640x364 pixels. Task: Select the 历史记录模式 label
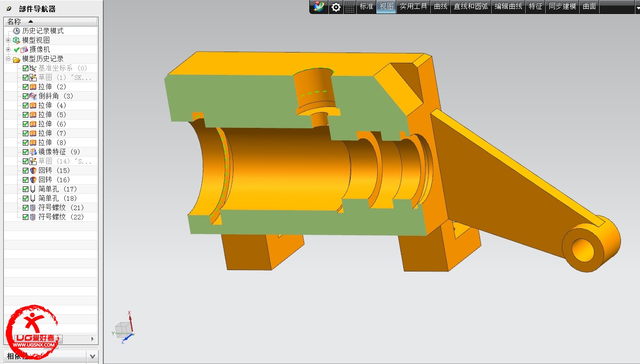(x=43, y=31)
